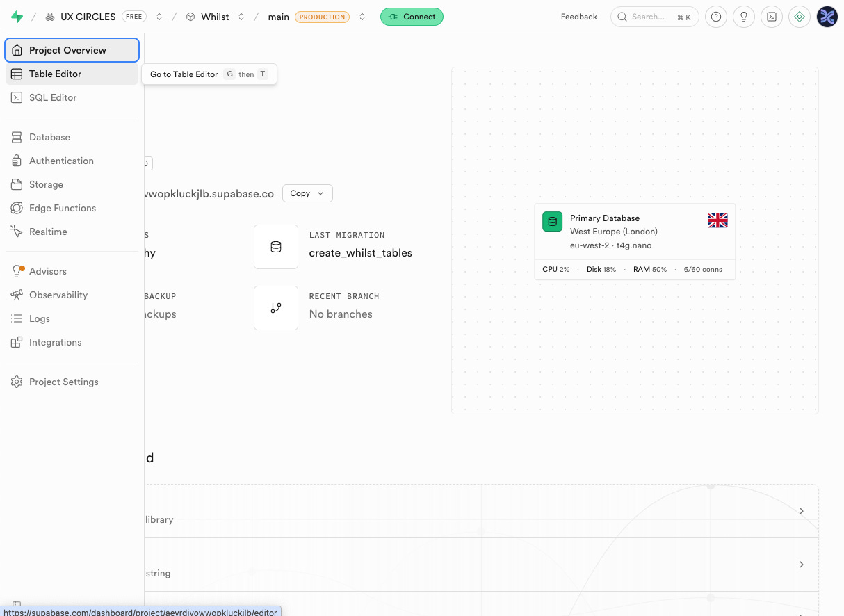Open Edge Functions in sidebar
The height and width of the screenshot is (616, 844).
[x=72, y=208]
